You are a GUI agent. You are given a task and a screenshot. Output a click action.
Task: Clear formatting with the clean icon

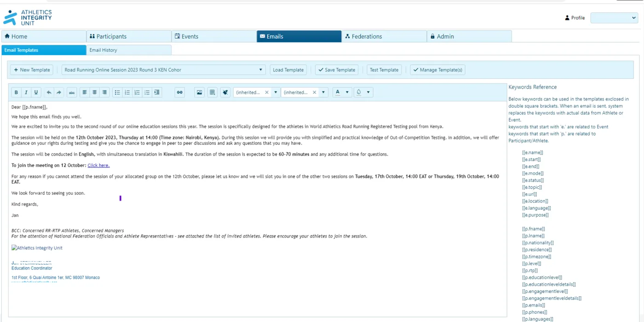pos(225,92)
